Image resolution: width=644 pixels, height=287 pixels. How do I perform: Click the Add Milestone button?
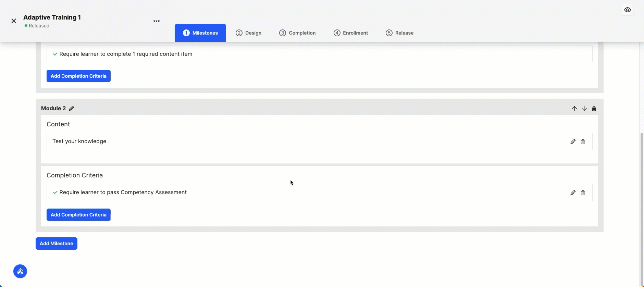click(57, 244)
